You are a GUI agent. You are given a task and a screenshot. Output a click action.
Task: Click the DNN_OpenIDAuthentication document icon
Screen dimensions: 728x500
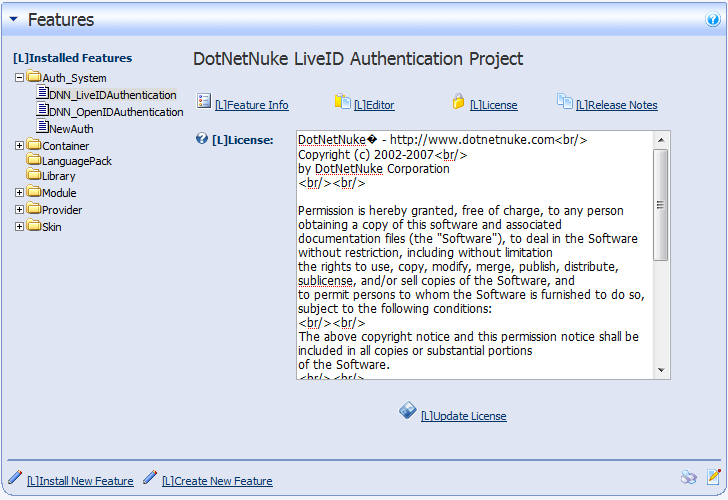click(x=43, y=109)
